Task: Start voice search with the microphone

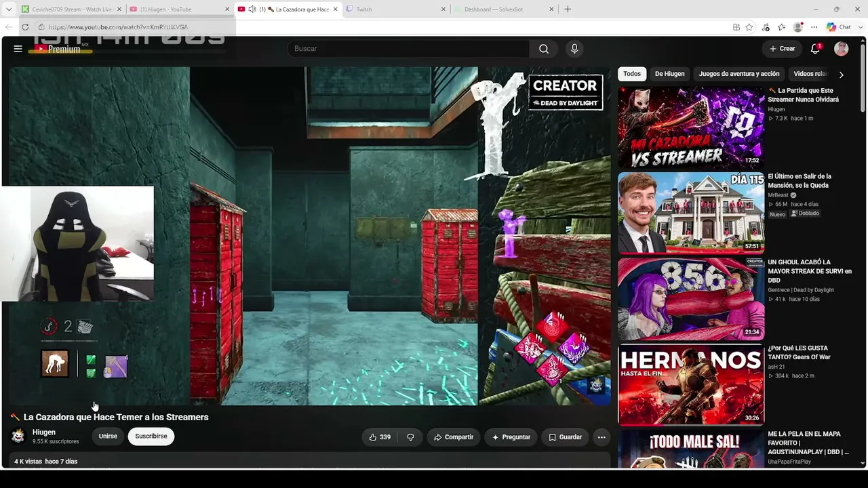Action: click(x=574, y=49)
